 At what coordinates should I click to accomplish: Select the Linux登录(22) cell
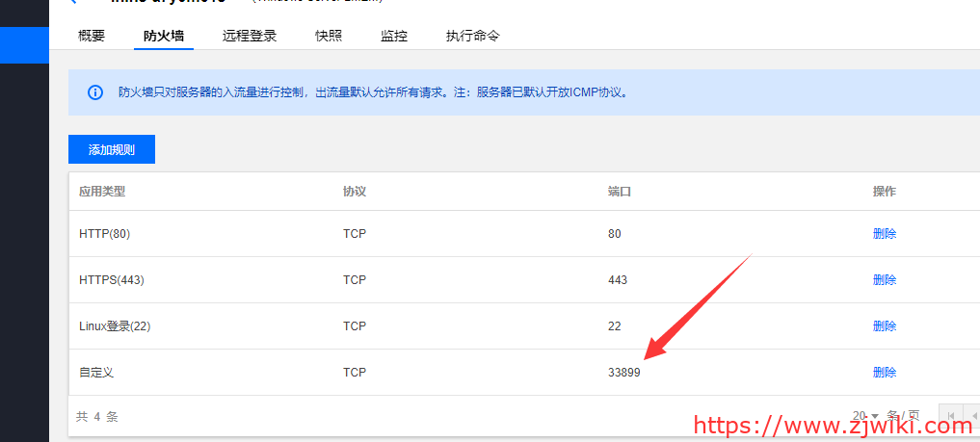115,326
